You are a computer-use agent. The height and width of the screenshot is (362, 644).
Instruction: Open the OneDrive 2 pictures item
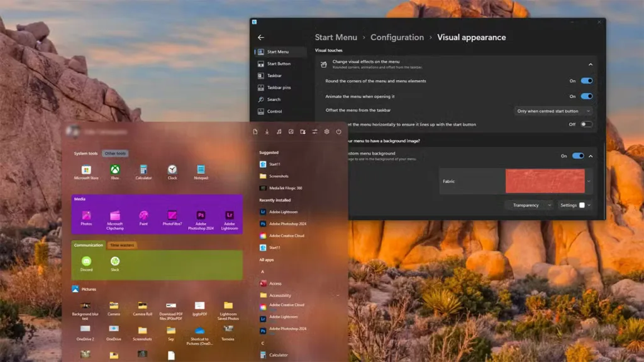(x=85, y=333)
